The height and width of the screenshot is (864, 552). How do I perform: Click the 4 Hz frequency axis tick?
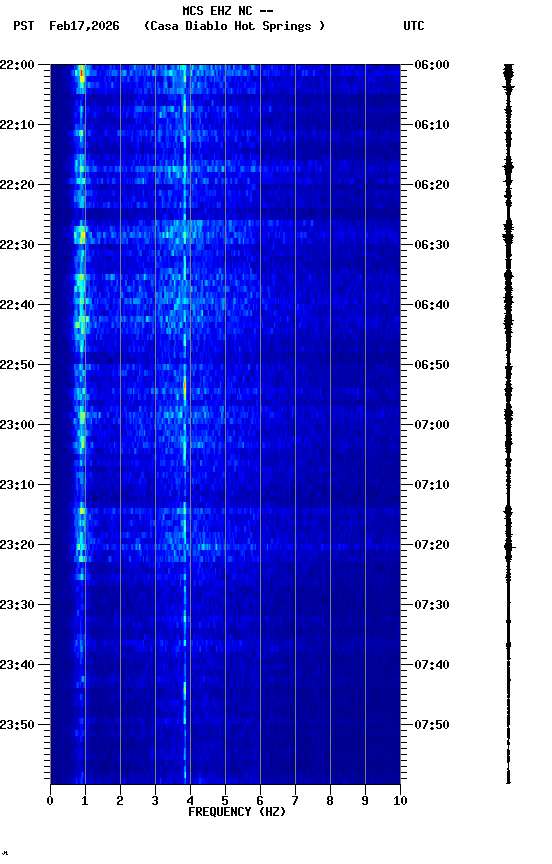click(190, 801)
